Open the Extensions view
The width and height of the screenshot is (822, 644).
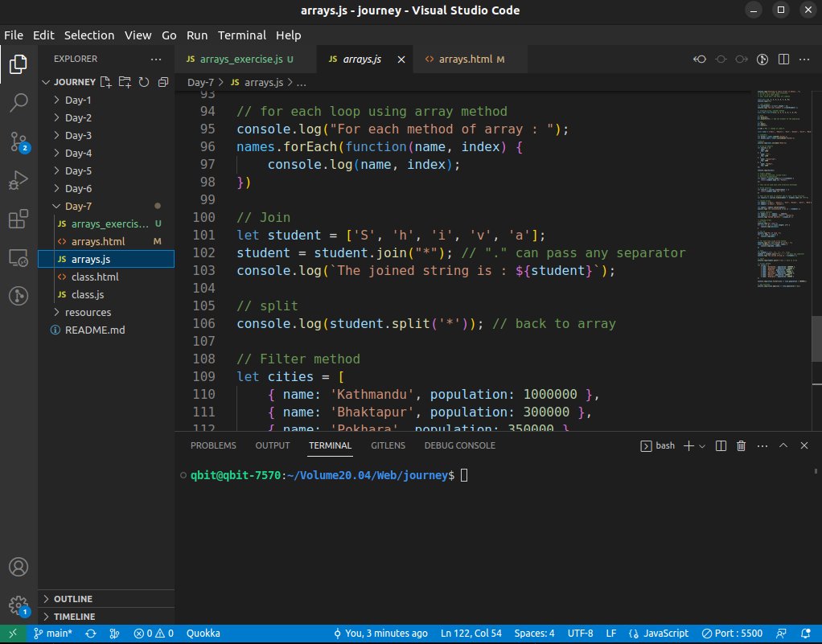(18, 219)
